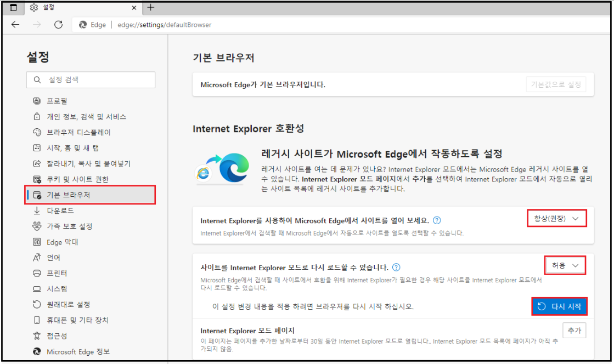
Task: Select 기본 브라우저 in sidebar
Action: [91, 195]
